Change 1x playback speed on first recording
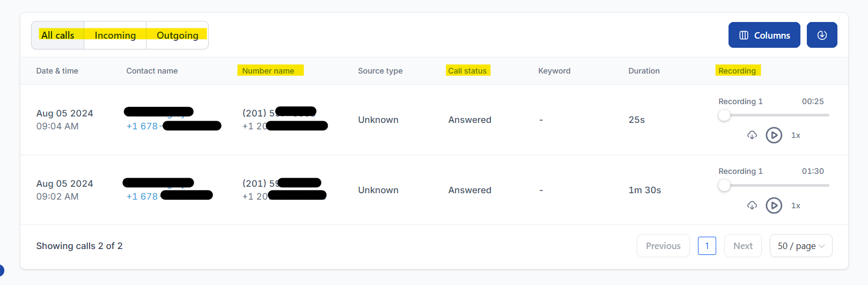 tap(796, 135)
